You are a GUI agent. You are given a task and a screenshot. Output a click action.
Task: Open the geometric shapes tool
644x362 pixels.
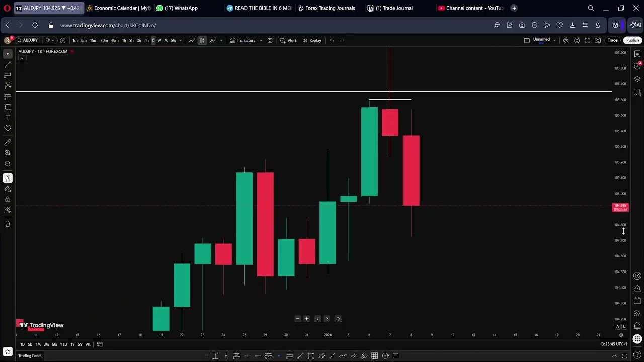click(8, 107)
